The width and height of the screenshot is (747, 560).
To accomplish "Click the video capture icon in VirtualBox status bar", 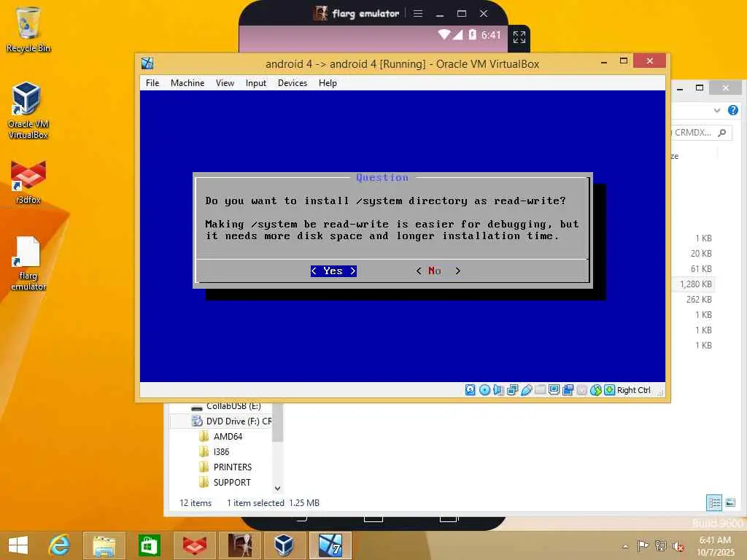I will tap(568, 390).
